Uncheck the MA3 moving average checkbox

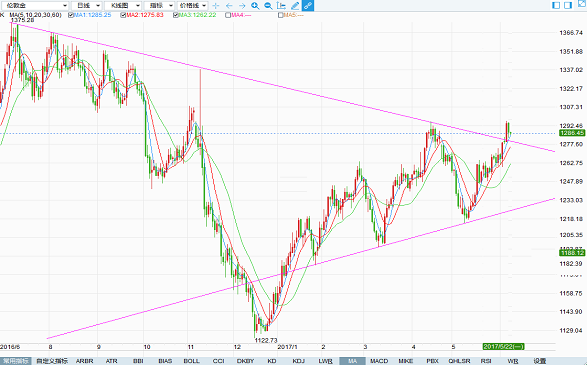pyautogui.click(x=176, y=15)
